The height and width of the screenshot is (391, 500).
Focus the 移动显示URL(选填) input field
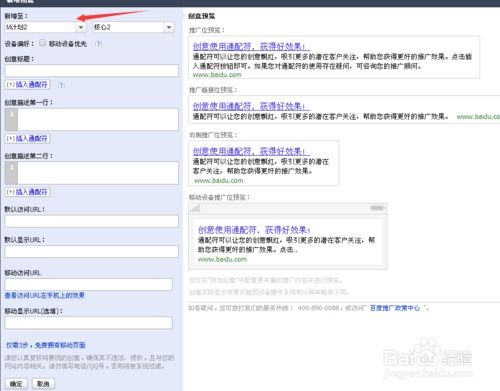[x=89, y=323]
